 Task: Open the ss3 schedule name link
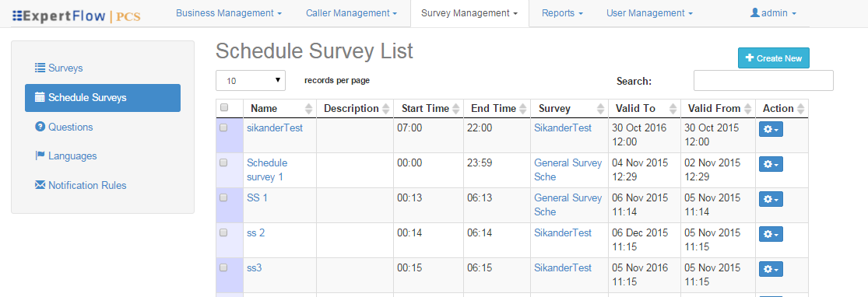click(254, 267)
